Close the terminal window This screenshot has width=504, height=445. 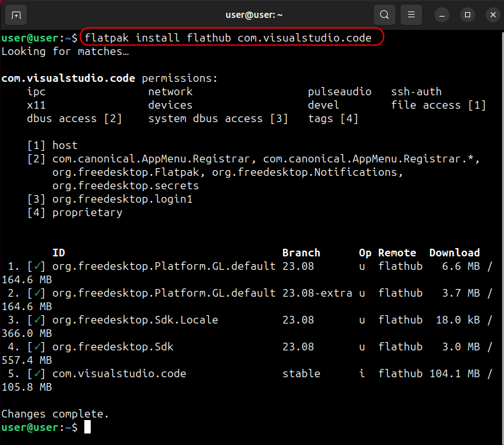pos(493,14)
